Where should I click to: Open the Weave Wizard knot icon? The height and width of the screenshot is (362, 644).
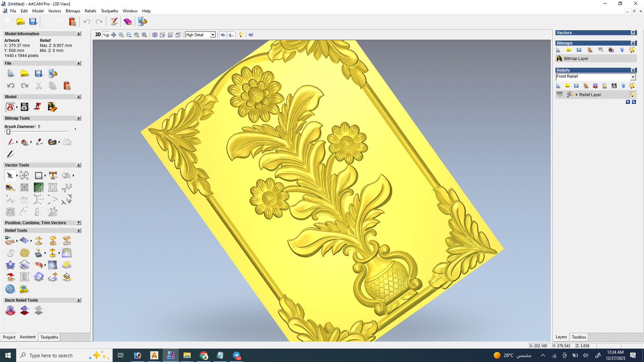coord(25,253)
